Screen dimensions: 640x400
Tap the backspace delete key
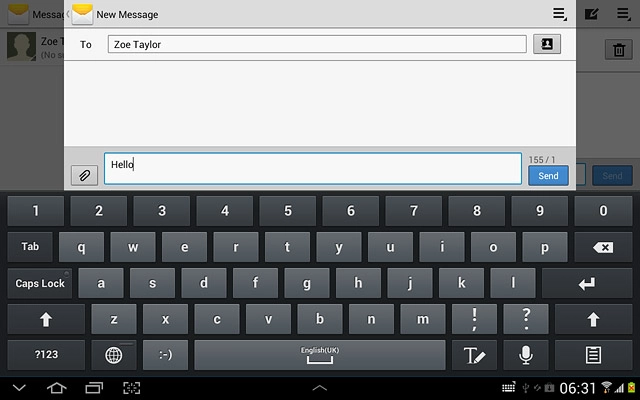(603, 247)
